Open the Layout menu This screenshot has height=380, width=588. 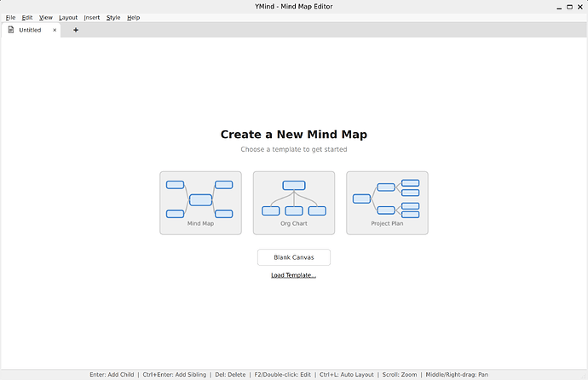coord(68,17)
